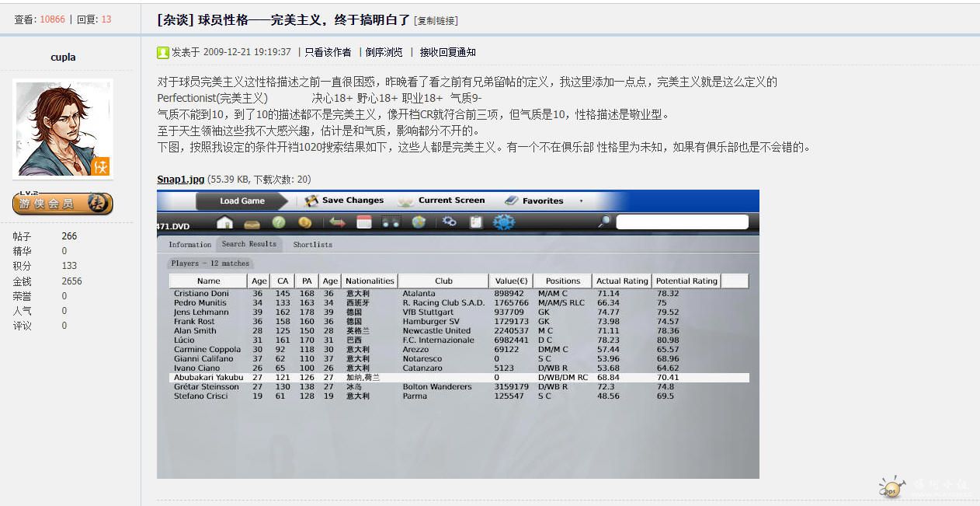Click the calendar icon in editor toolbar
The image size is (980, 506).
coord(363,222)
